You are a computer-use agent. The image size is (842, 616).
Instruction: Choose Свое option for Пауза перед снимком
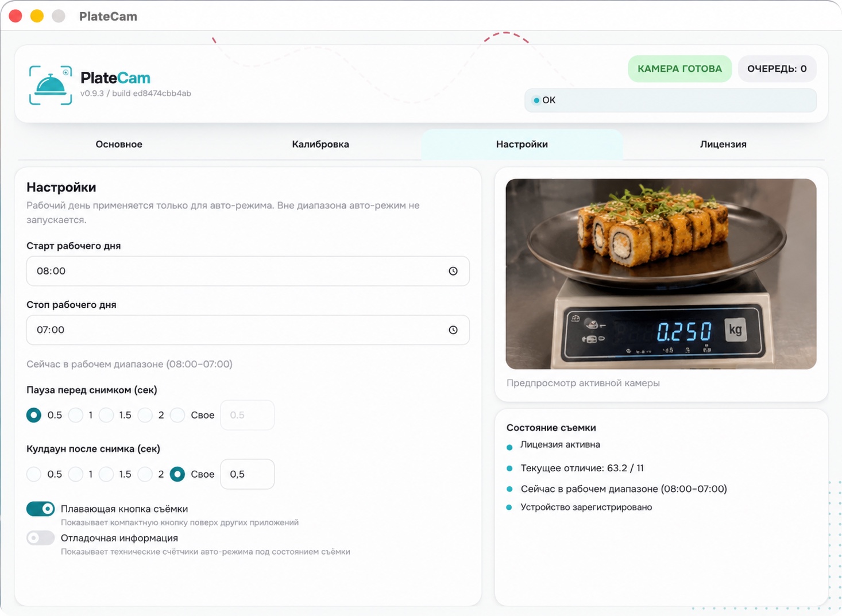pos(177,415)
